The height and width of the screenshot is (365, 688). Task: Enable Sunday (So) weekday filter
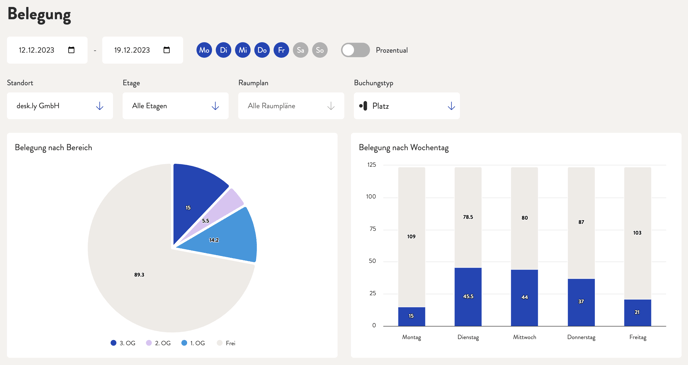pos(320,50)
